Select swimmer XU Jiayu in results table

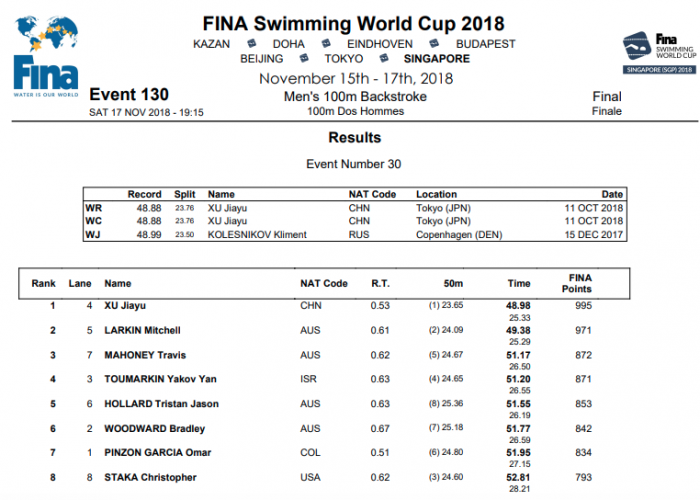(x=127, y=305)
